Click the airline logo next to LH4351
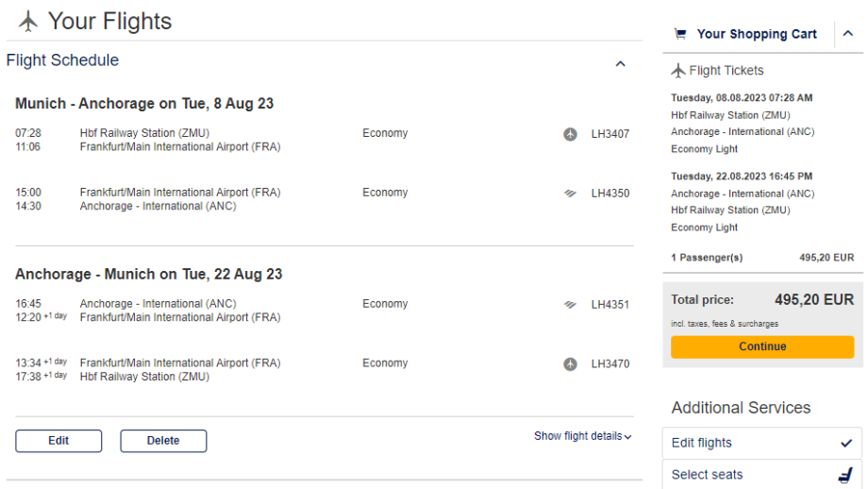Screen dimensions: 868x489 (570, 304)
